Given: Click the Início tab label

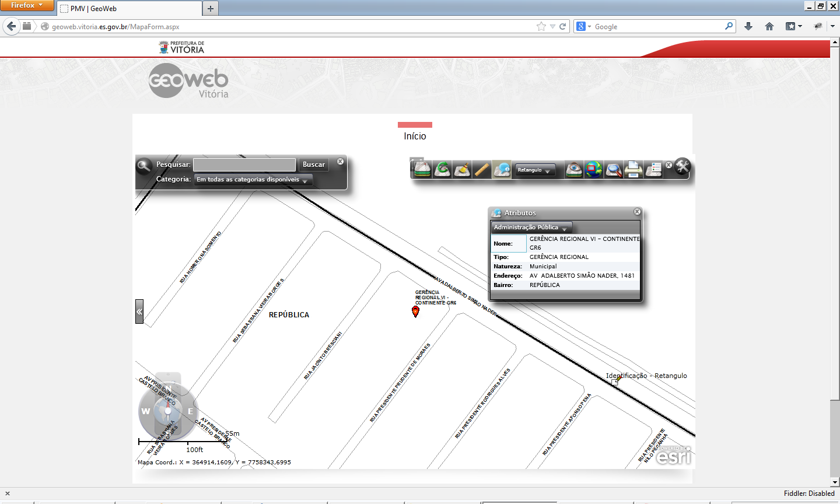Looking at the screenshot, I should point(415,136).
